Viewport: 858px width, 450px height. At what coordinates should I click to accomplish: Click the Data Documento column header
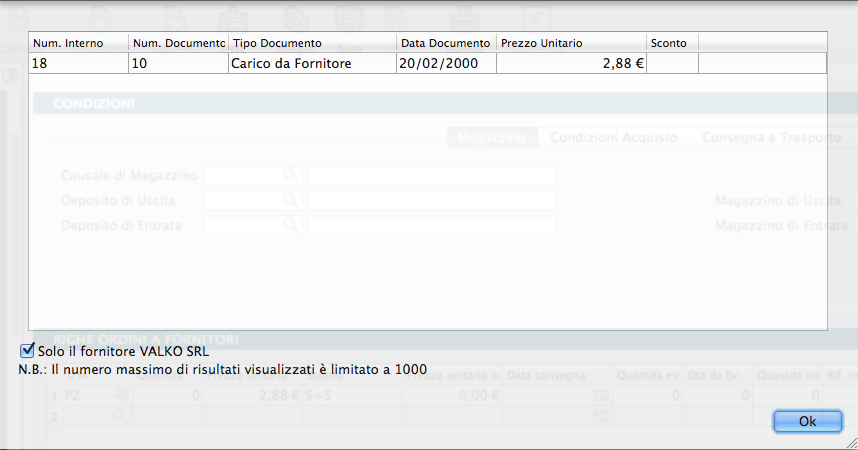pyautogui.click(x=445, y=43)
